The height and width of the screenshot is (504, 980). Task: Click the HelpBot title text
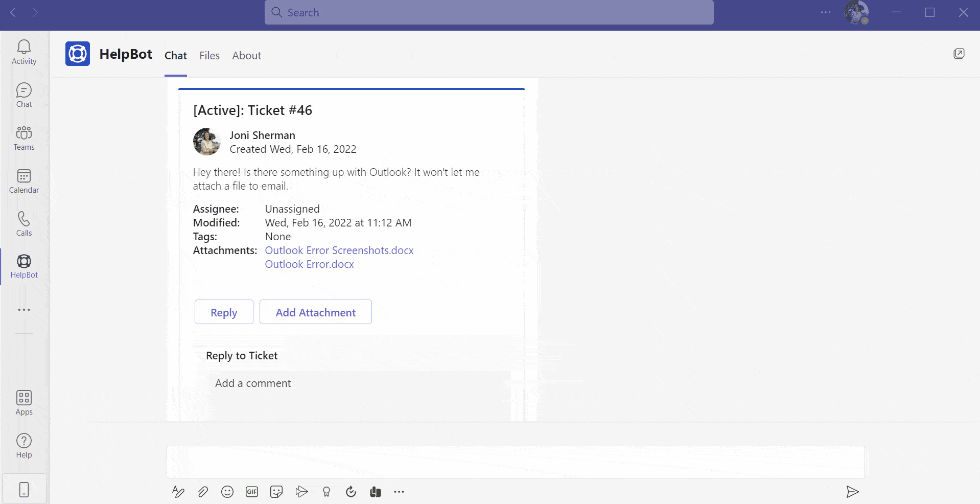(126, 54)
